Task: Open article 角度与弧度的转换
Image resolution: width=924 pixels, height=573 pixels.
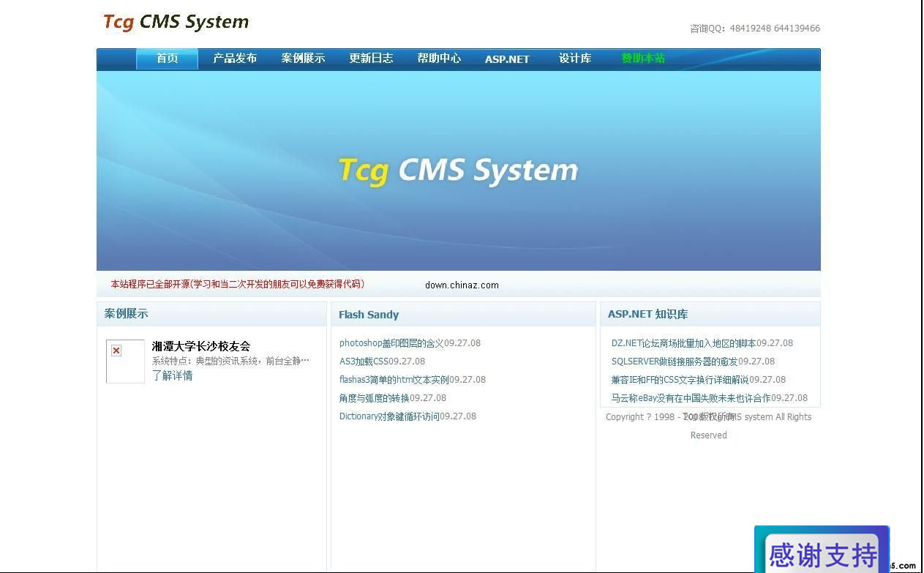Action: 374,398
